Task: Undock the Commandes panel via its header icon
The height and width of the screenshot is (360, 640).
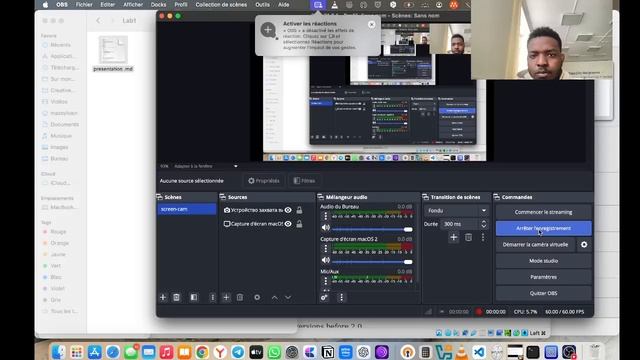Action: click(497, 197)
